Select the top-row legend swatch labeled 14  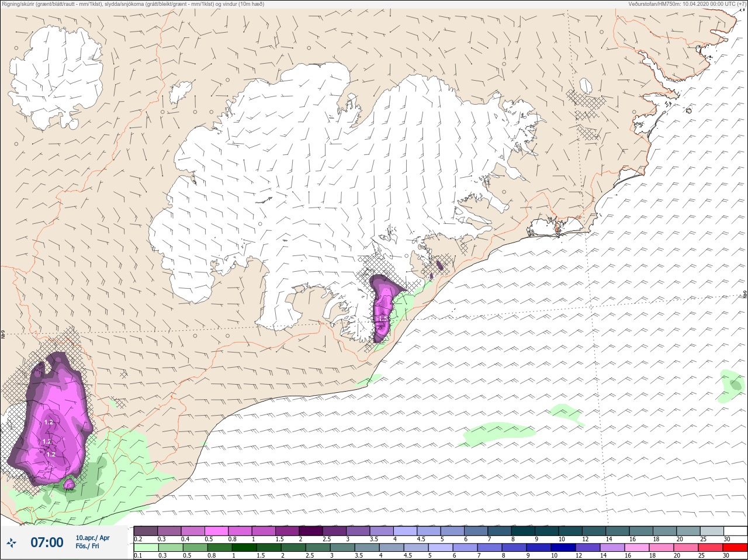[617, 531]
